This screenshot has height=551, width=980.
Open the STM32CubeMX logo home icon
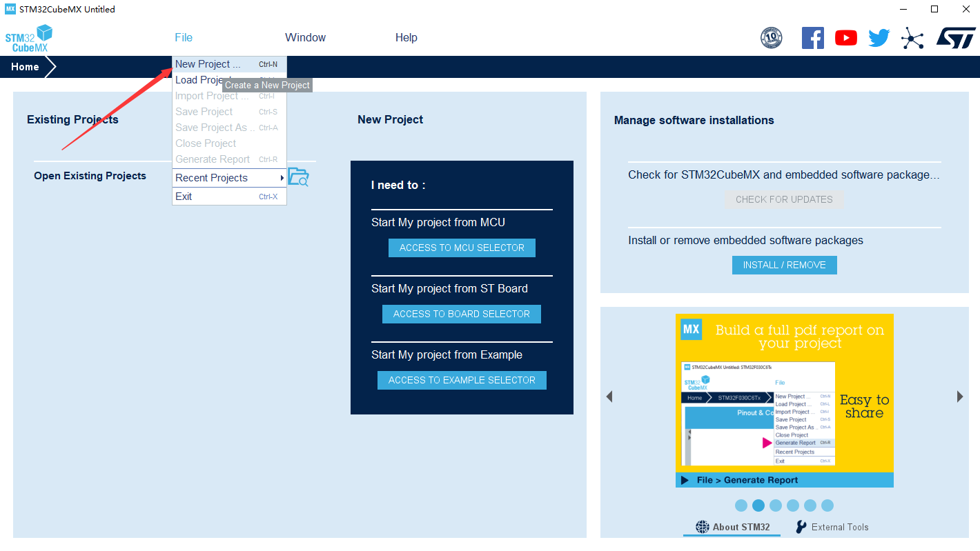pos(29,38)
